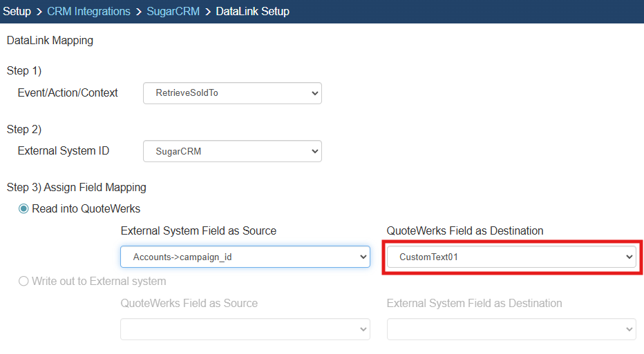The height and width of the screenshot is (354, 644).
Task: Click the Step 1) label
Action: pyautogui.click(x=24, y=71)
